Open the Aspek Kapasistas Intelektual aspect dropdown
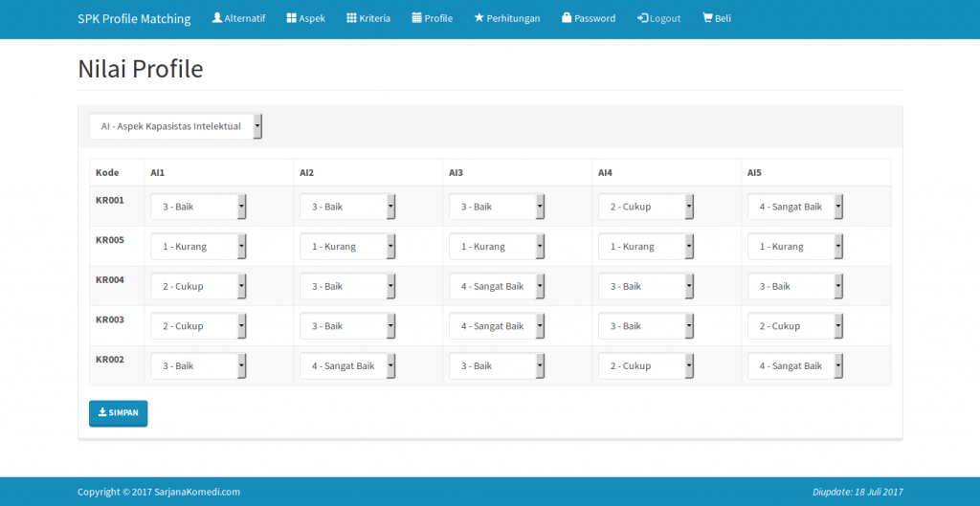 point(176,126)
